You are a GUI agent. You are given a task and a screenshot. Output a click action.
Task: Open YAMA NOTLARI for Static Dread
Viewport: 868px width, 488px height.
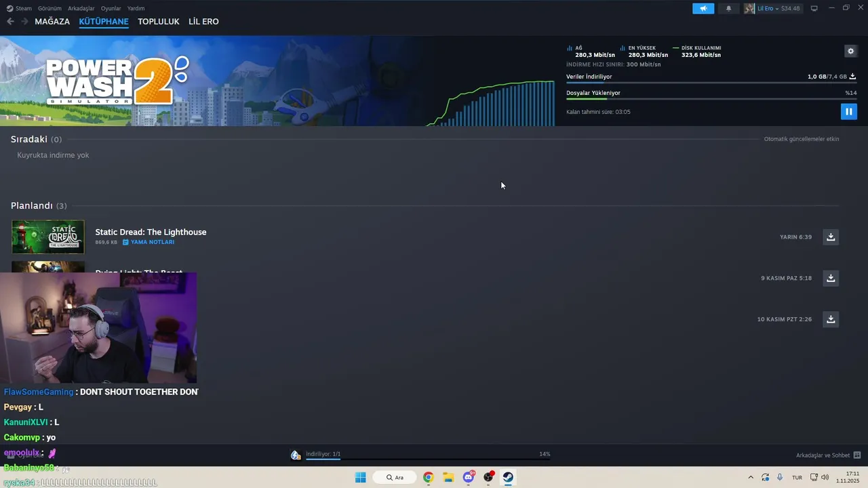point(149,242)
